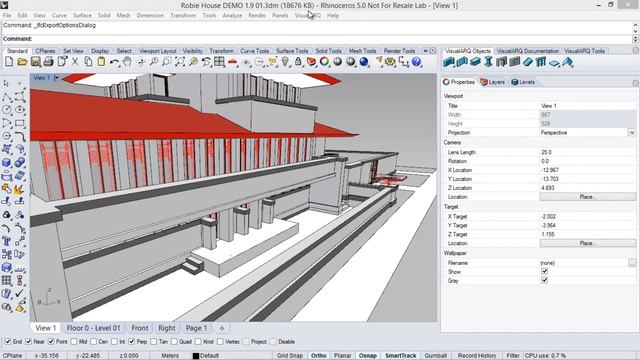Click the toolbar tabs overflow arrows
Screen dimensions: 640x360
(425, 51)
